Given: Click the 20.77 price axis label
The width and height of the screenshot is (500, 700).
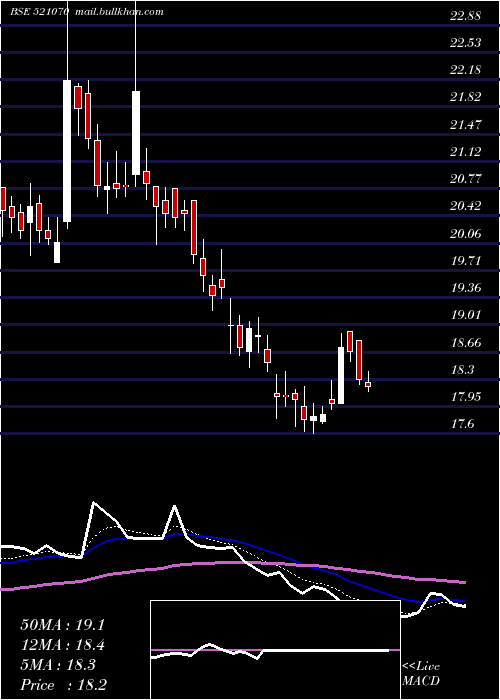Looking at the screenshot, I should coord(465,179).
